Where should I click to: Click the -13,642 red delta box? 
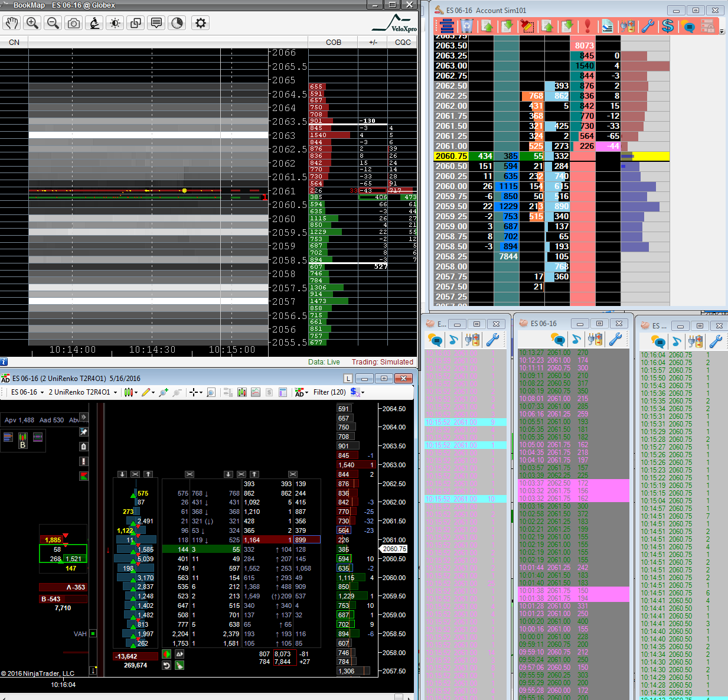point(135,656)
